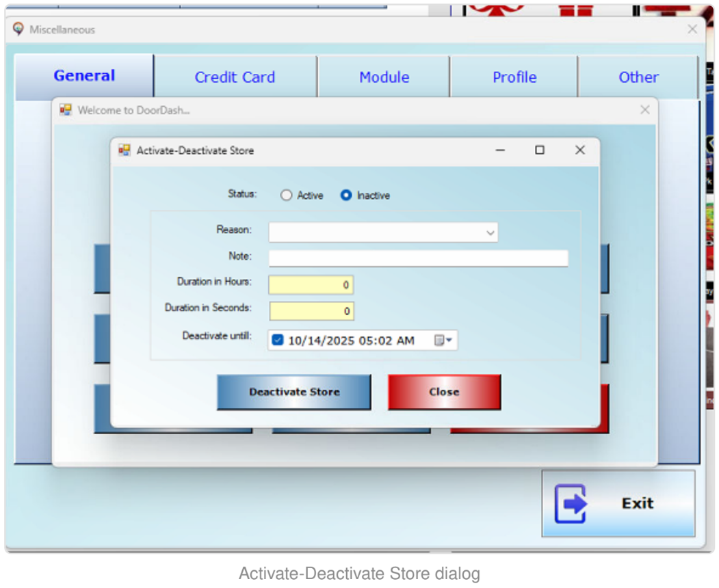This screenshot has width=719, height=588.
Task: Select the Active status radio button
Action: [286, 196]
